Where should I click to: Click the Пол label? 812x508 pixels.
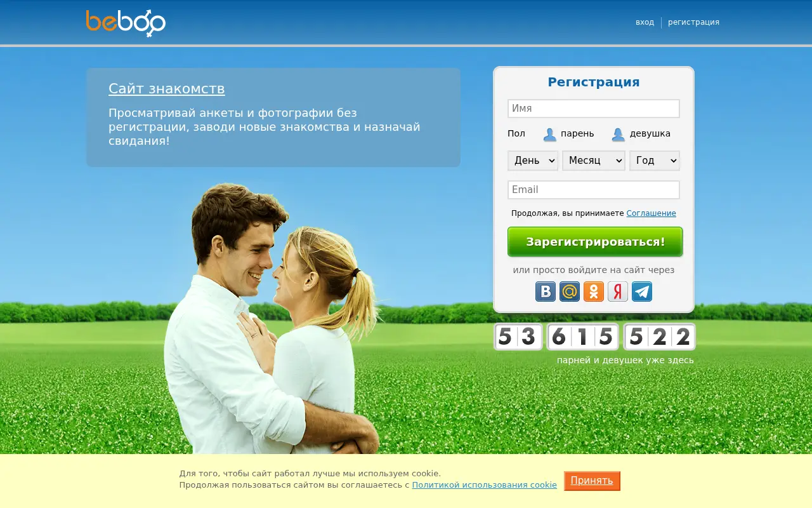[x=516, y=134]
